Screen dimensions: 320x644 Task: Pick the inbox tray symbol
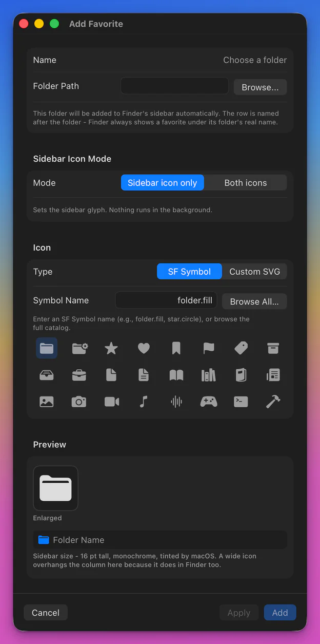[47, 375]
